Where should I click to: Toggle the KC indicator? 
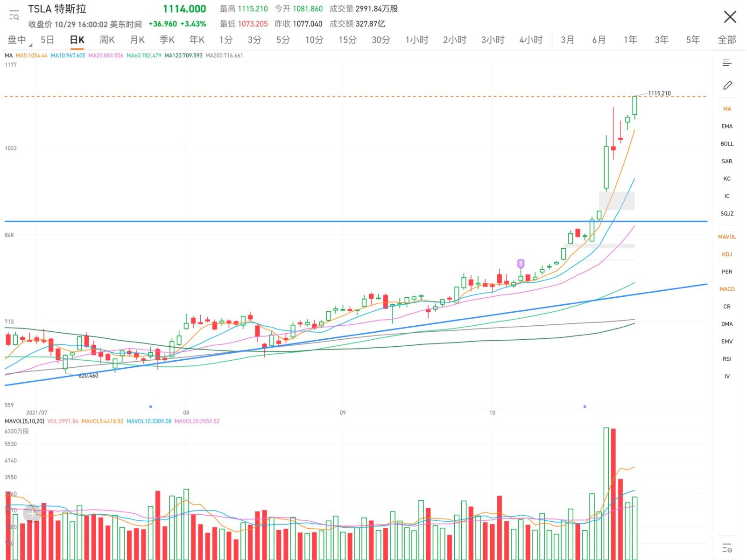click(727, 179)
